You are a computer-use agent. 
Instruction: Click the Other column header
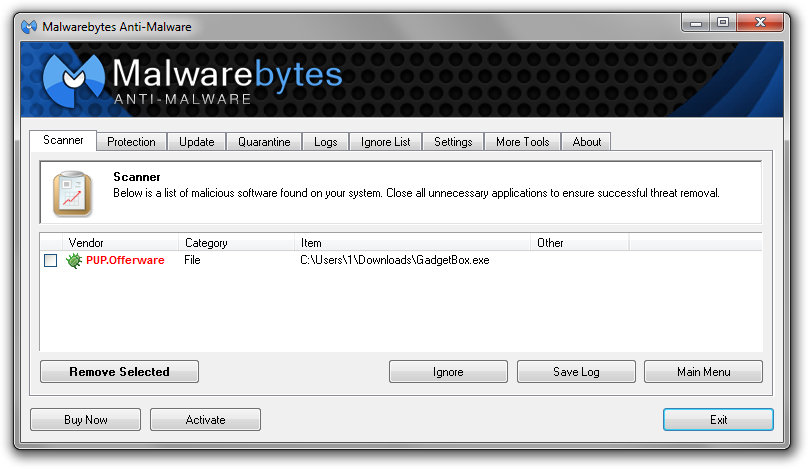pyautogui.click(x=580, y=242)
